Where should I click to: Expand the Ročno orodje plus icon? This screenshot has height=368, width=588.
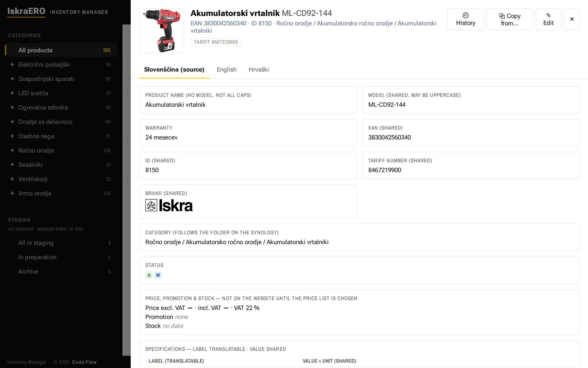coord(12,150)
